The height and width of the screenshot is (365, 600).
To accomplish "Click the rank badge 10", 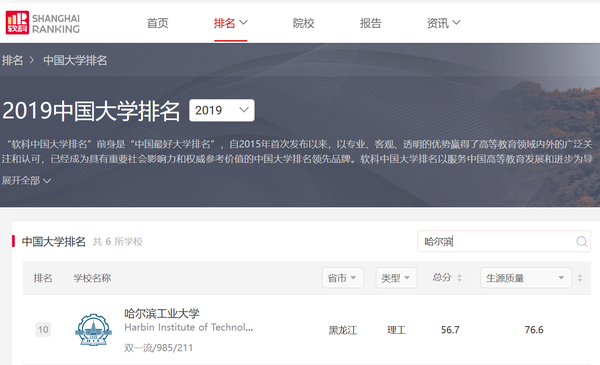I will (43, 329).
